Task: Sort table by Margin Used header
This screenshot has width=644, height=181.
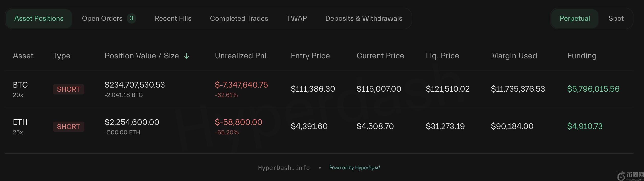Action: (x=514, y=56)
